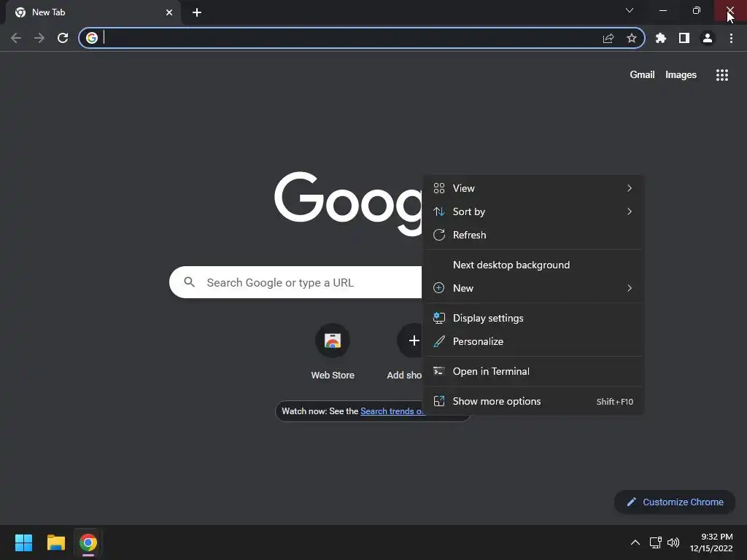Image resolution: width=747 pixels, height=560 pixels.
Task: Click the New Tab tab title
Action: pos(49,12)
